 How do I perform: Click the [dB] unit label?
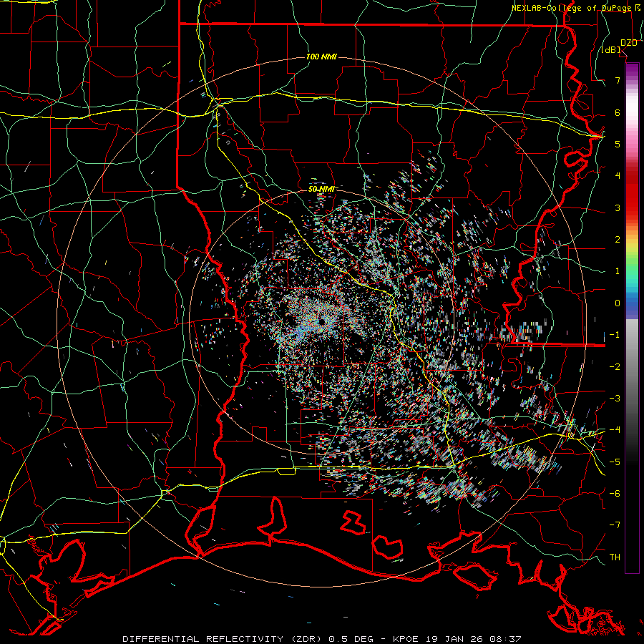[x=611, y=50]
